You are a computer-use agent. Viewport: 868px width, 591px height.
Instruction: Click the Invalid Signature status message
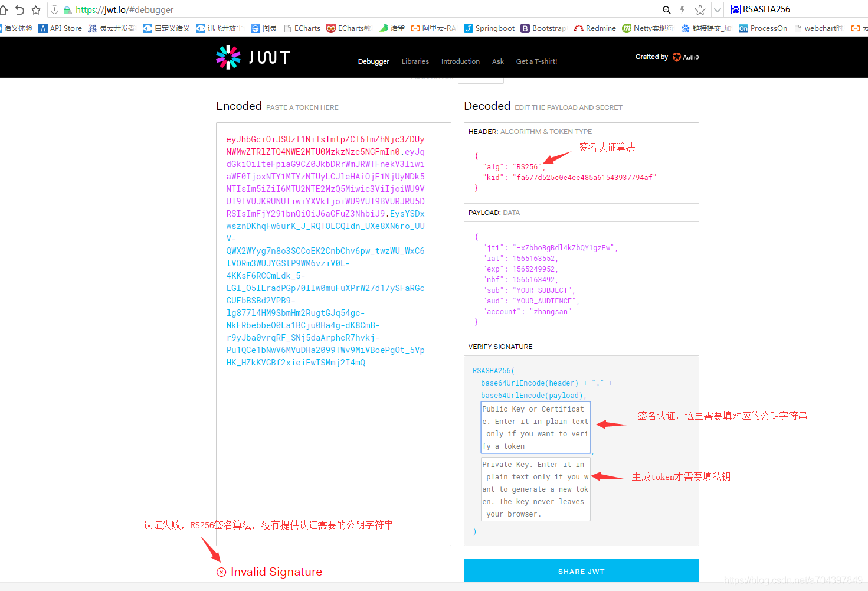(270, 572)
